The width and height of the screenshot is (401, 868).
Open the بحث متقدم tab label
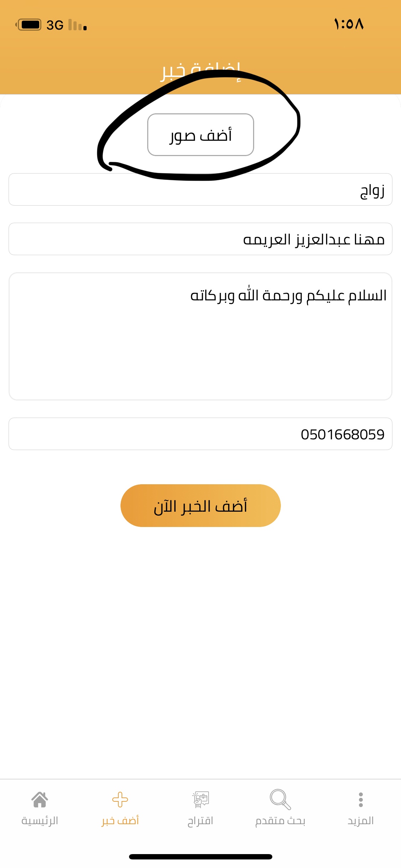280,821
